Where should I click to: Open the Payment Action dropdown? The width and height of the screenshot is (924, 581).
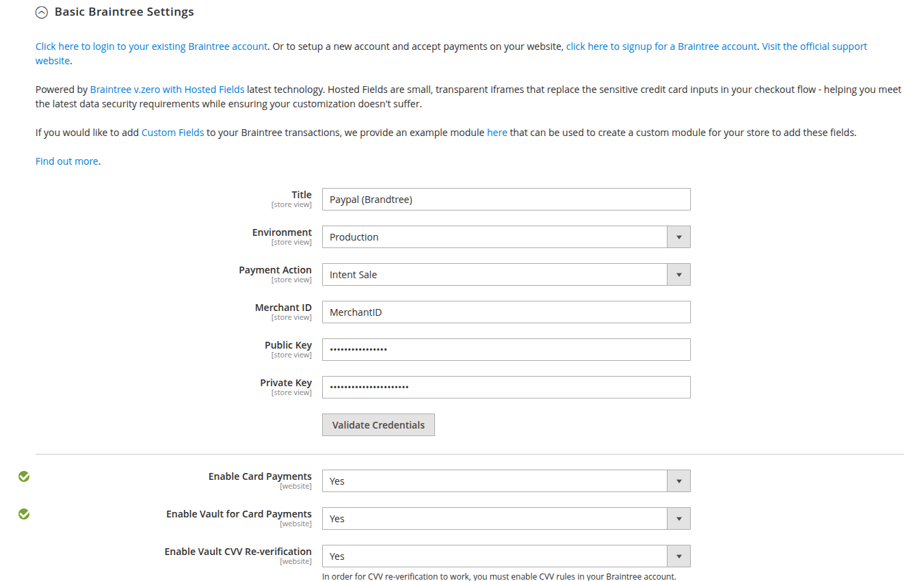tap(505, 275)
